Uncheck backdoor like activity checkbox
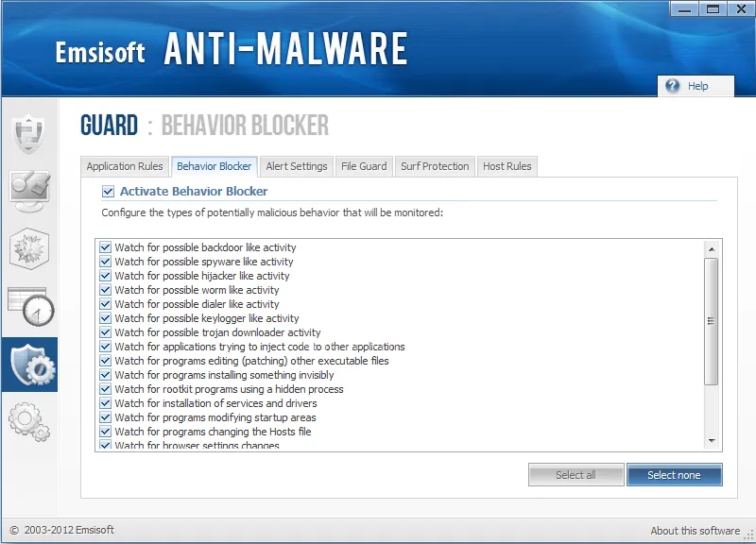This screenshot has height=544, width=756. pyautogui.click(x=105, y=247)
